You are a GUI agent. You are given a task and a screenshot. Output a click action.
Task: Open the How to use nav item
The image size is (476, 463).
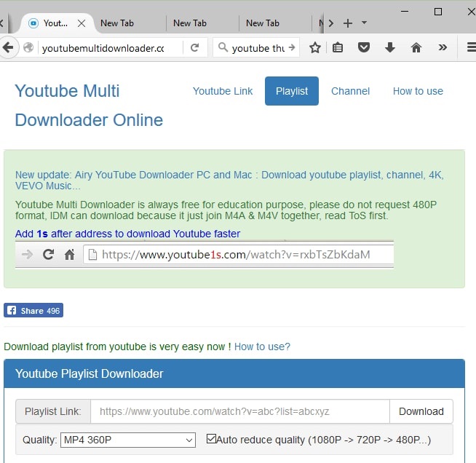click(418, 91)
